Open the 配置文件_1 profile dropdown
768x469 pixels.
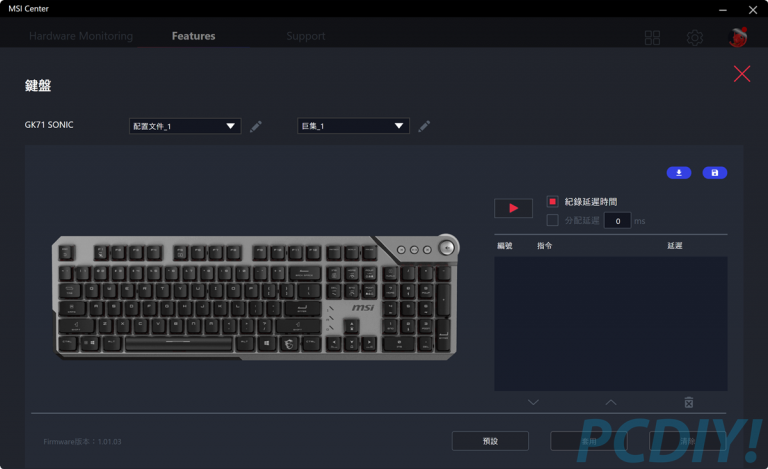click(x=185, y=126)
